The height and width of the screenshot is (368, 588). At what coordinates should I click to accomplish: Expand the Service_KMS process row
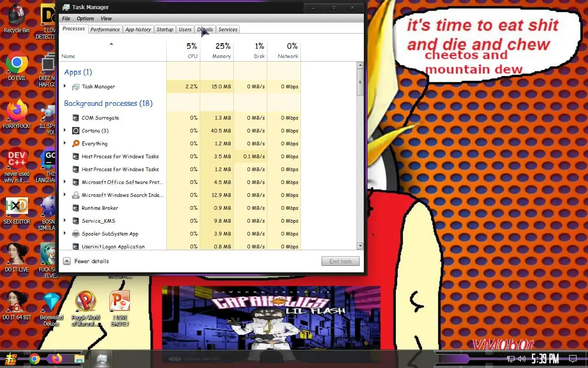65,221
